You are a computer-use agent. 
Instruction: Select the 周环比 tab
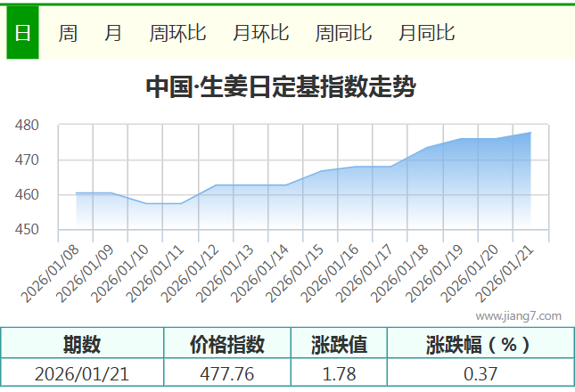point(177,34)
